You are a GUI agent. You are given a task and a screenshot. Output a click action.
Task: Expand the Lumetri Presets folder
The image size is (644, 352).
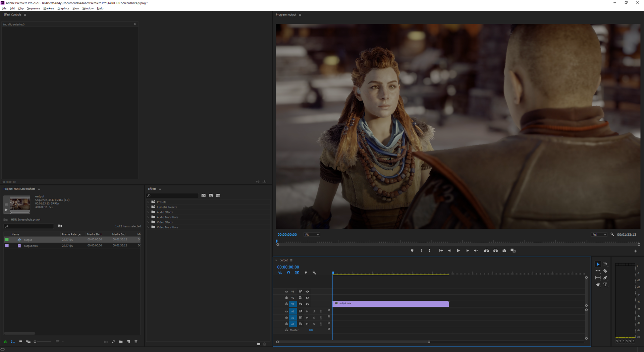[x=148, y=207]
